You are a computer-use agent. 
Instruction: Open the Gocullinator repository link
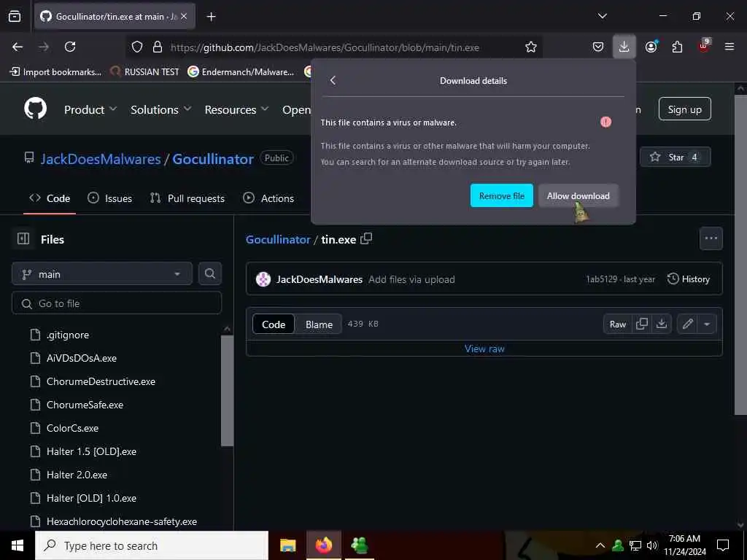(x=212, y=159)
